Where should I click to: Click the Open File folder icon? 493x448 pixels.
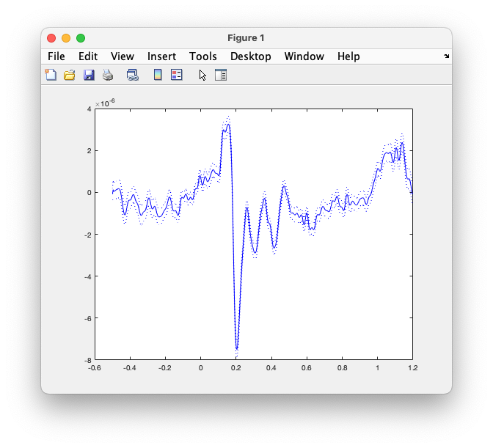pyautogui.click(x=70, y=75)
